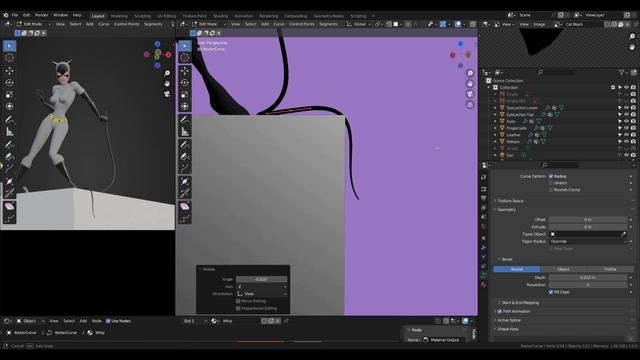Select the Shear tool in the center viewport
The width and height of the screenshot is (640, 360).
point(184,206)
